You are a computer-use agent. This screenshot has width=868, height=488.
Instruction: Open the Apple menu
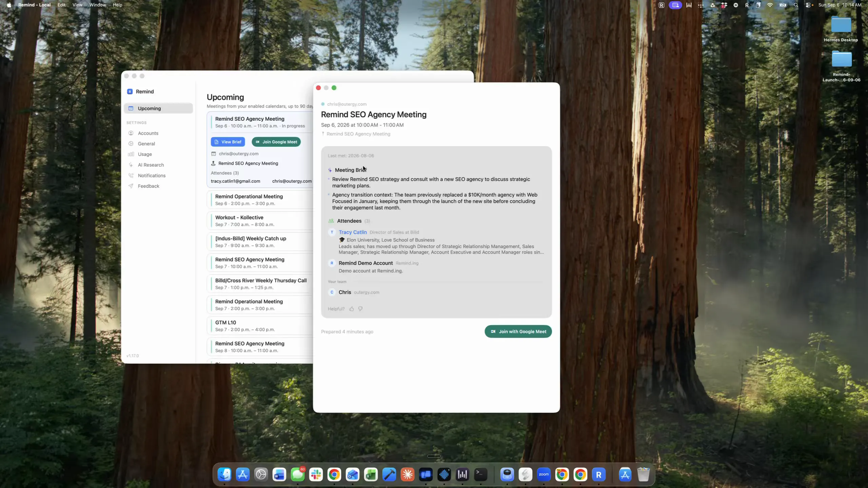9,5
